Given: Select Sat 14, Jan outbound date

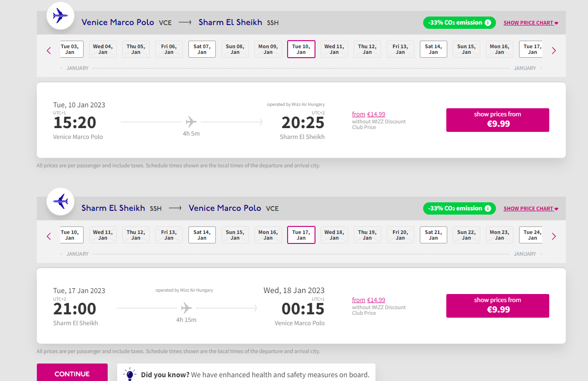Looking at the screenshot, I should (434, 49).
